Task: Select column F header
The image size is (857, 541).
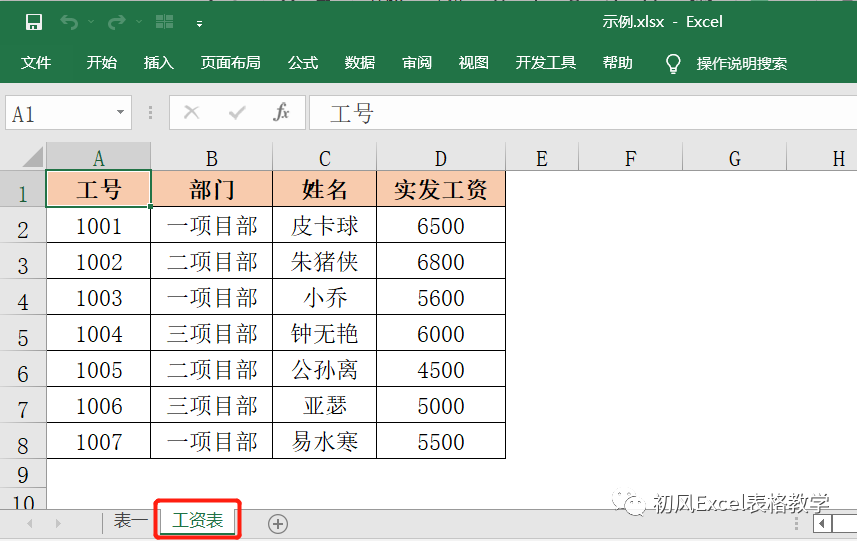Action: click(631, 157)
